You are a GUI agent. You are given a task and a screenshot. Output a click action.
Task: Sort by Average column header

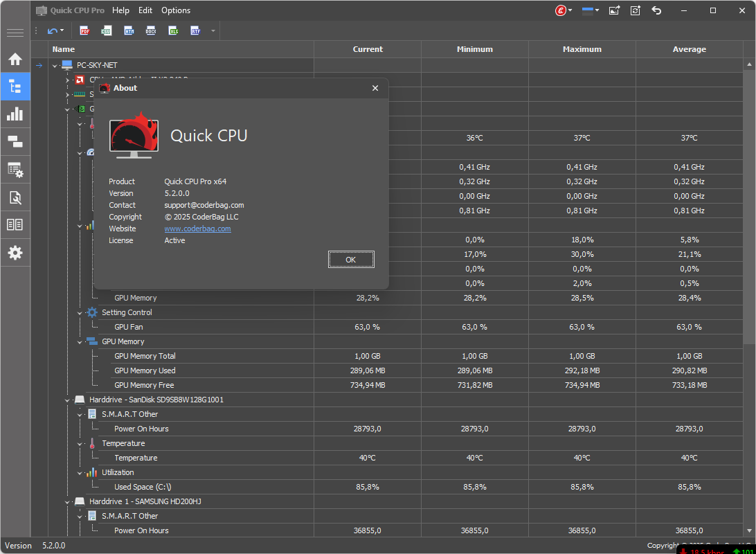[x=690, y=49]
